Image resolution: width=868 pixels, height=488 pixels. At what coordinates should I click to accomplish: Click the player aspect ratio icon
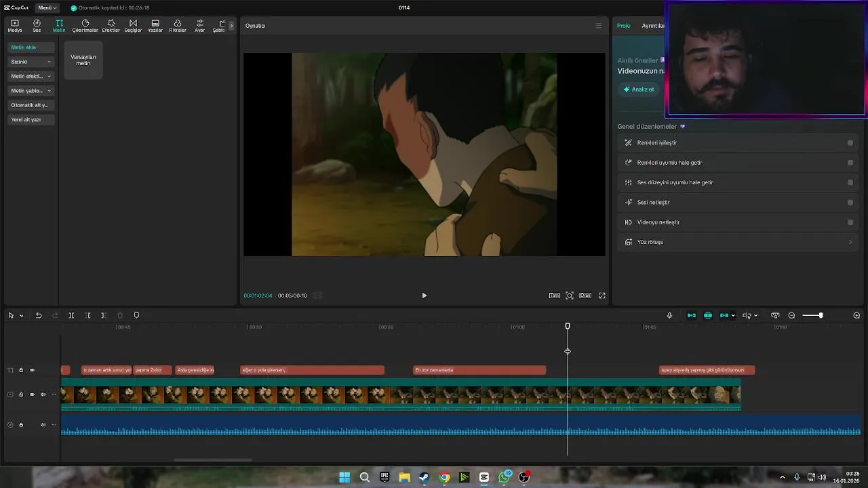[585, 296]
